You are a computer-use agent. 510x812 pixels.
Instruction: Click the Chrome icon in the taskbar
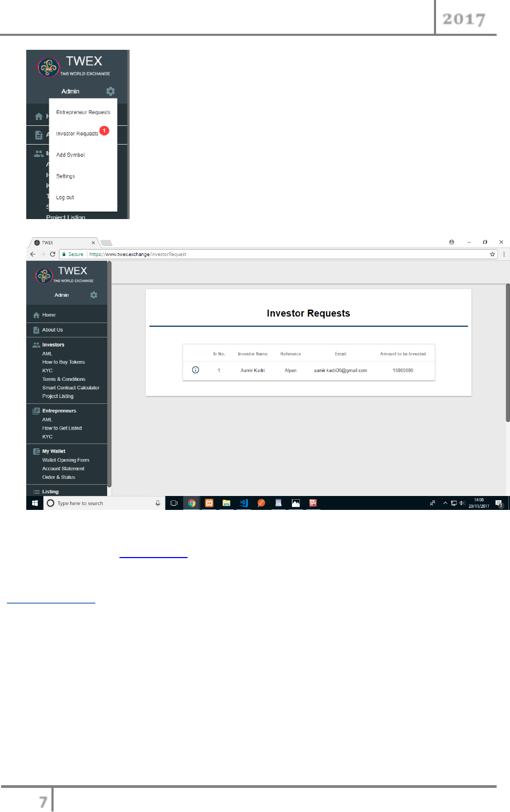pos(192,503)
